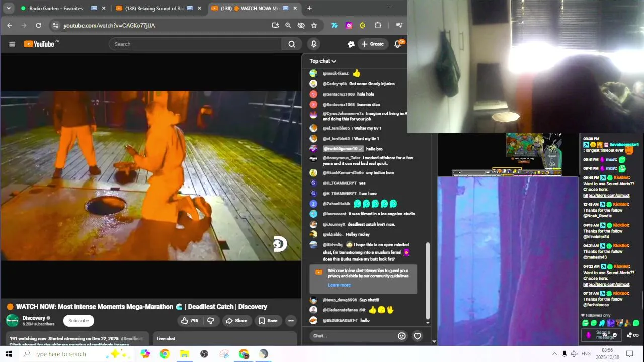Viewport: 644px width, 362px height.
Task: Click the zoom magnifier icon in address bar
Action: (x=288, y=25)
